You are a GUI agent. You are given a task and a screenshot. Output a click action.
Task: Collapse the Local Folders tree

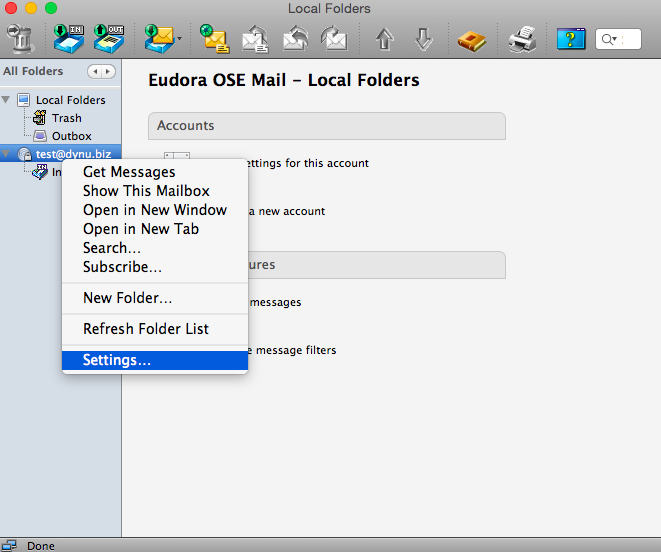6,100
